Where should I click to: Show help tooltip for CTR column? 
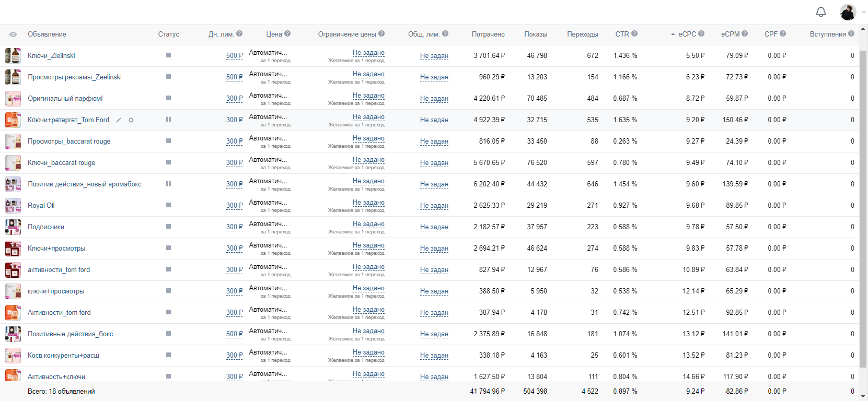pyautogui.click(x=634, y=33)
